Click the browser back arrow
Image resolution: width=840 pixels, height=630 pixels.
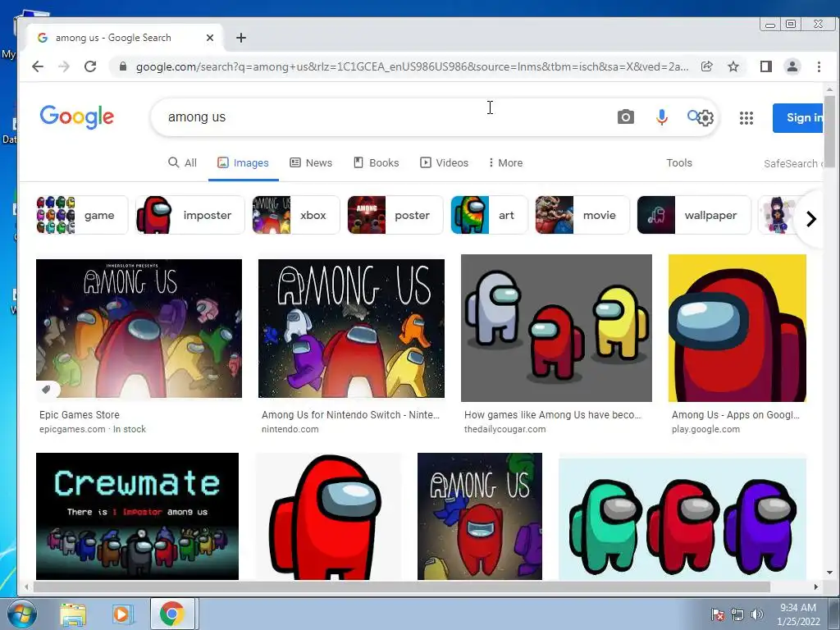coord(38,66)
